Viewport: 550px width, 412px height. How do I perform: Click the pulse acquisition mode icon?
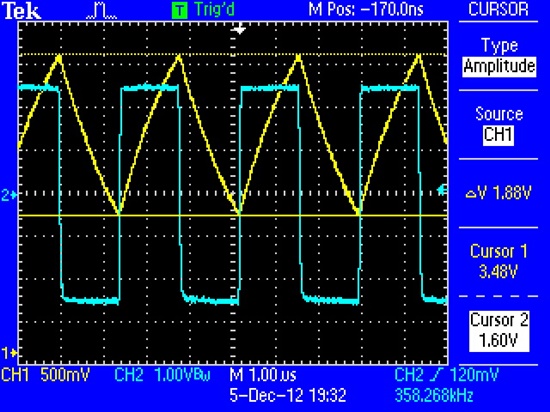pos(101,11)
